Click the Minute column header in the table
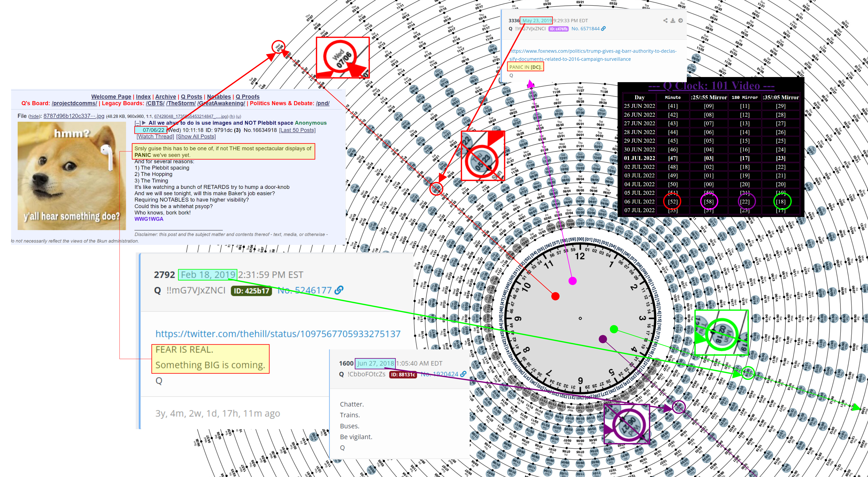This screenshot has height=477, width=868. pyautogui.click(x=672, y=97)
